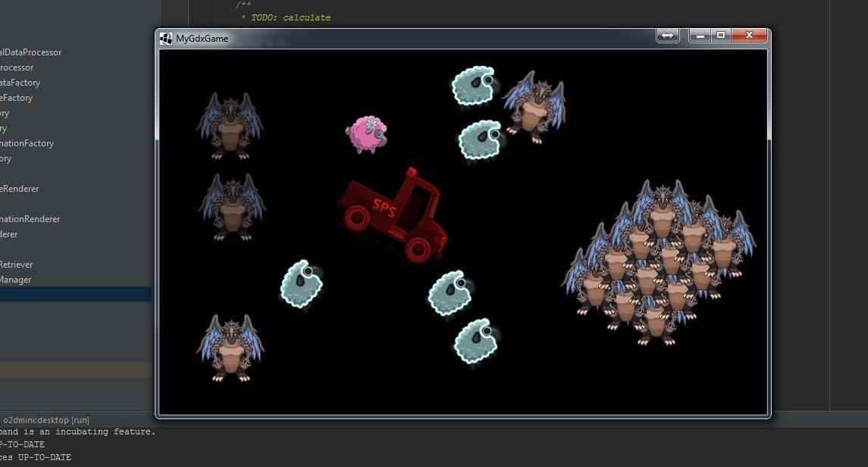Select the Retriever item in the IDE tree
This screenshot has height=467, width=868.
[17, 265]
